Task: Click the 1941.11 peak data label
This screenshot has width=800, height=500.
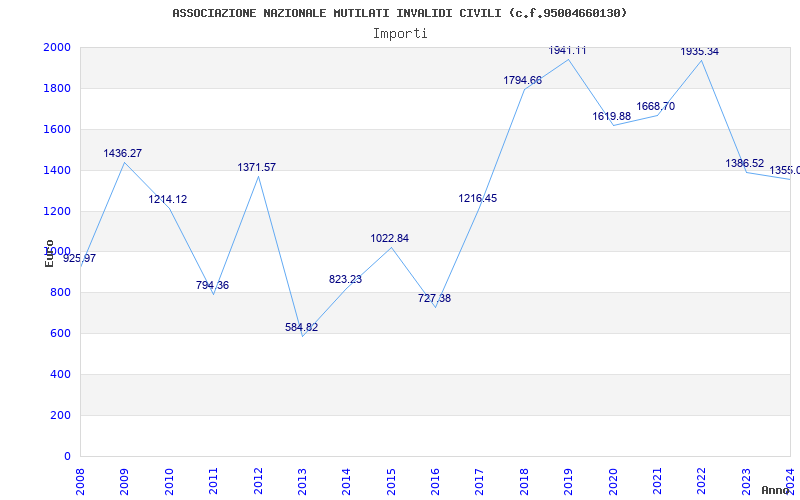Action: pyautogui.click(x=567, y=51)
